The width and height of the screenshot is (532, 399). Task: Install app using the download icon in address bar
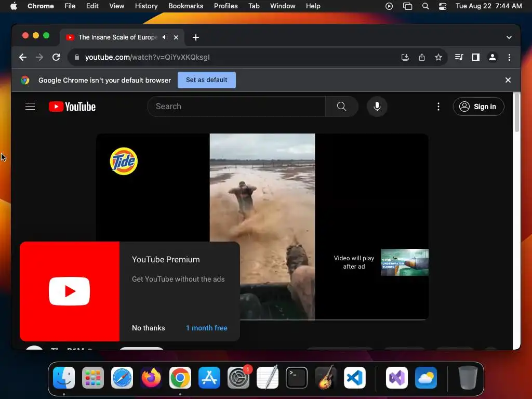pos(405,57)
